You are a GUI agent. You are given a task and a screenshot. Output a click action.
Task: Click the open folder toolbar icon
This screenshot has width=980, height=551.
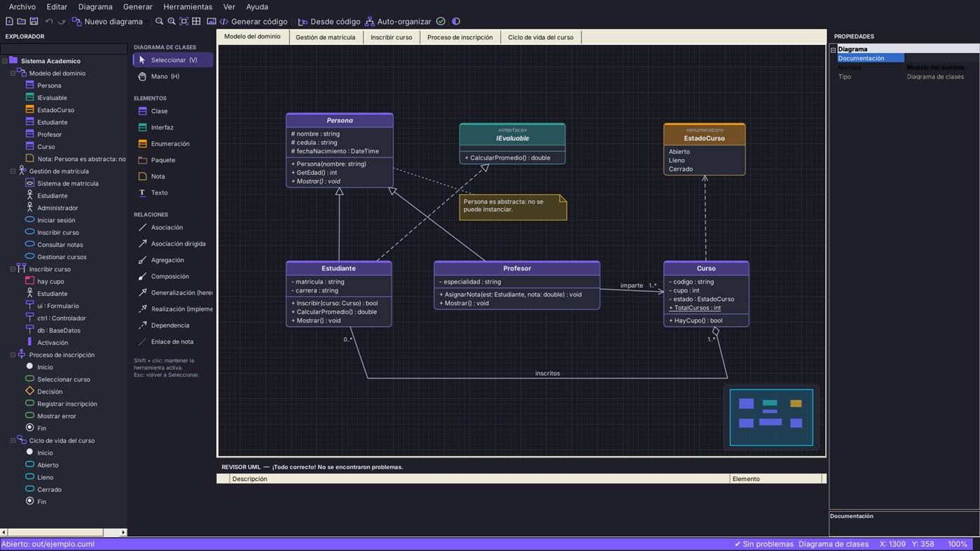pyautogui.click(x=21, y=22)
